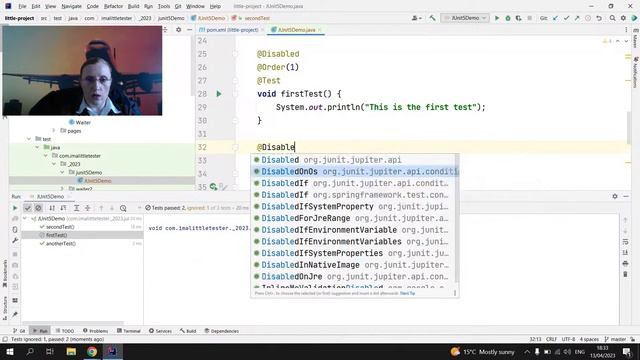Open the Git tool window button
Image resolution: width=640 pixels, height=360 pixels.
pos(19,331)
